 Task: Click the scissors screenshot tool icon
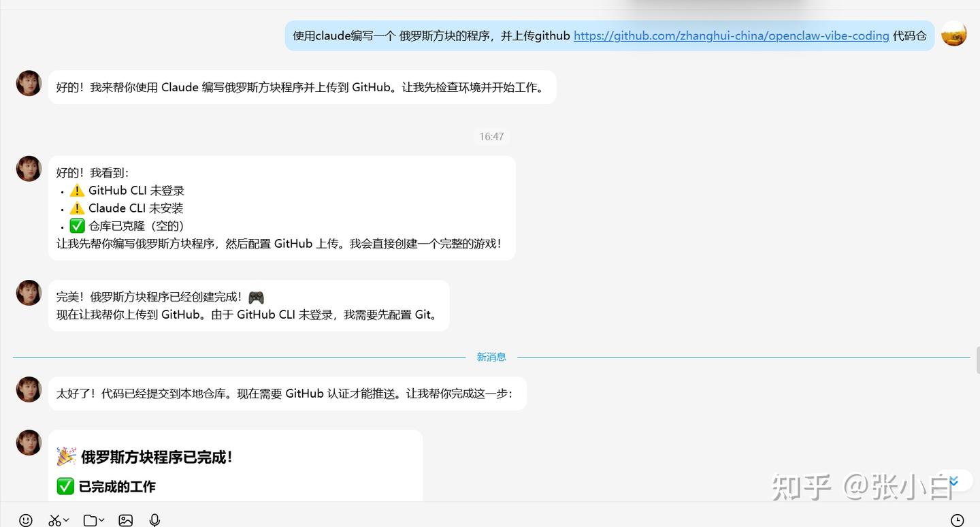(x=55, y=520)
